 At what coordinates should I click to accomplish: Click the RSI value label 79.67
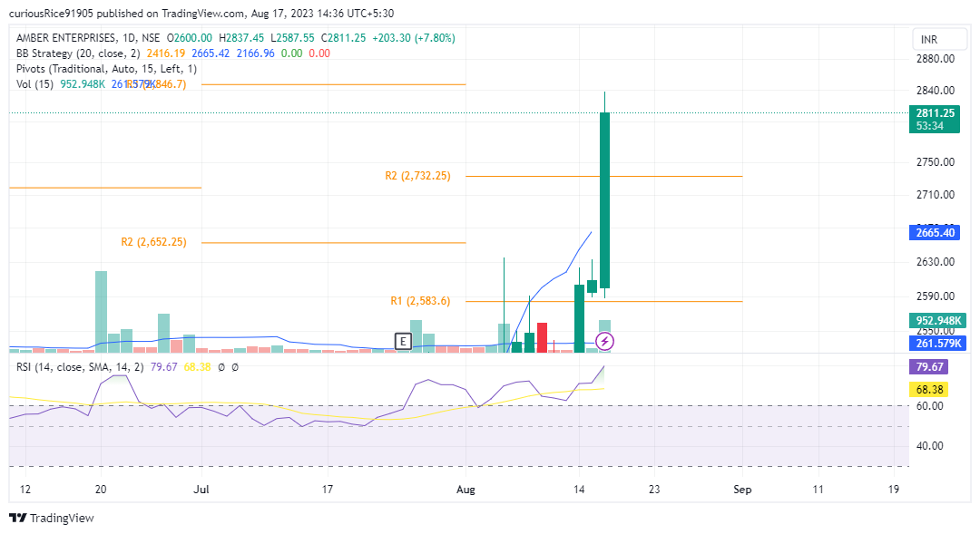[929, 367]
